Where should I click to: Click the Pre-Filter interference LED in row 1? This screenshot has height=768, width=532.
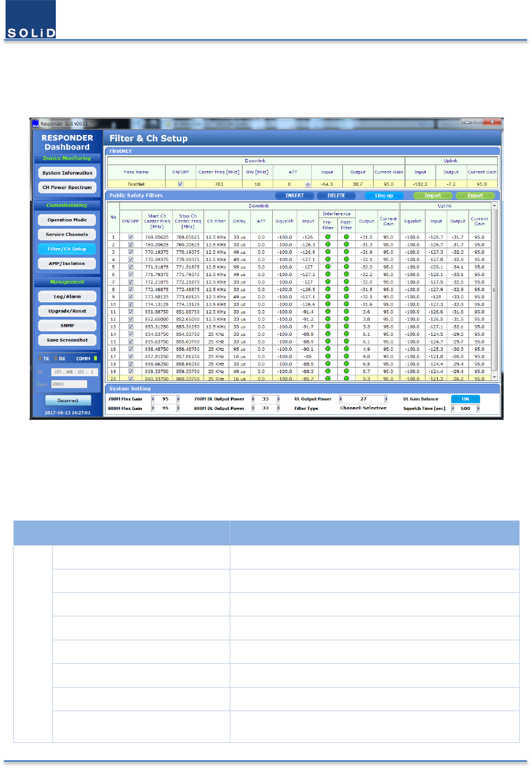point(328,237)
